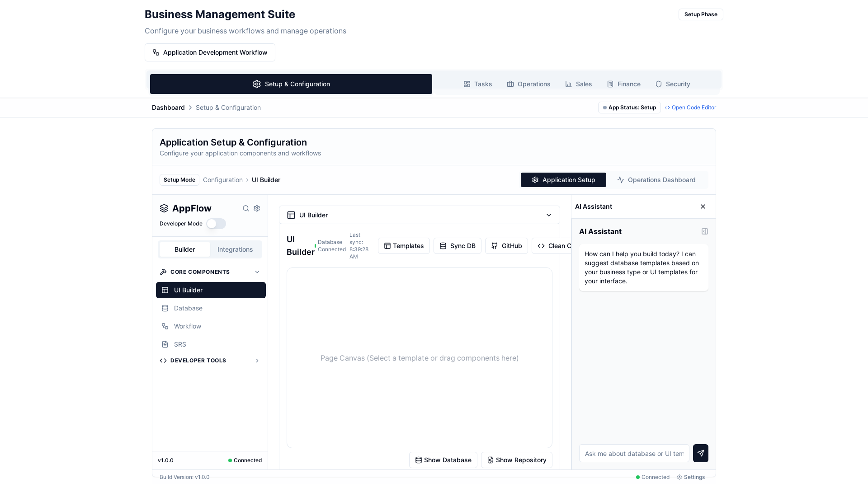868x488 pixels.
Task: Select UI Builder in sidebar
Action: (x=211, y=290)
